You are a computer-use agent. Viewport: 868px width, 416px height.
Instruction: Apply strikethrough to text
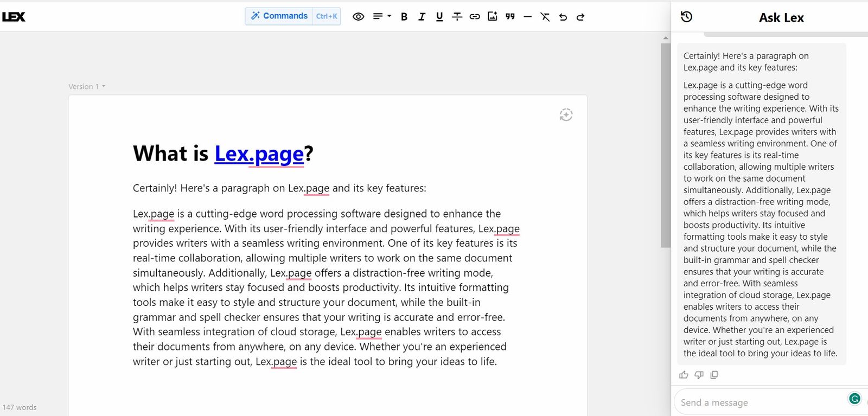pos(457,17)
